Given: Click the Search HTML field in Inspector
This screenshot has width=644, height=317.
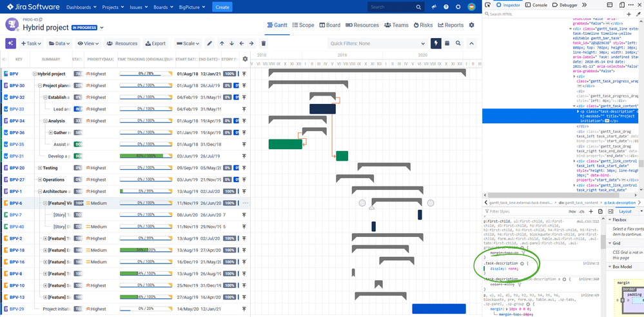Looking at the screenshot, I should (x=554, y=14).
